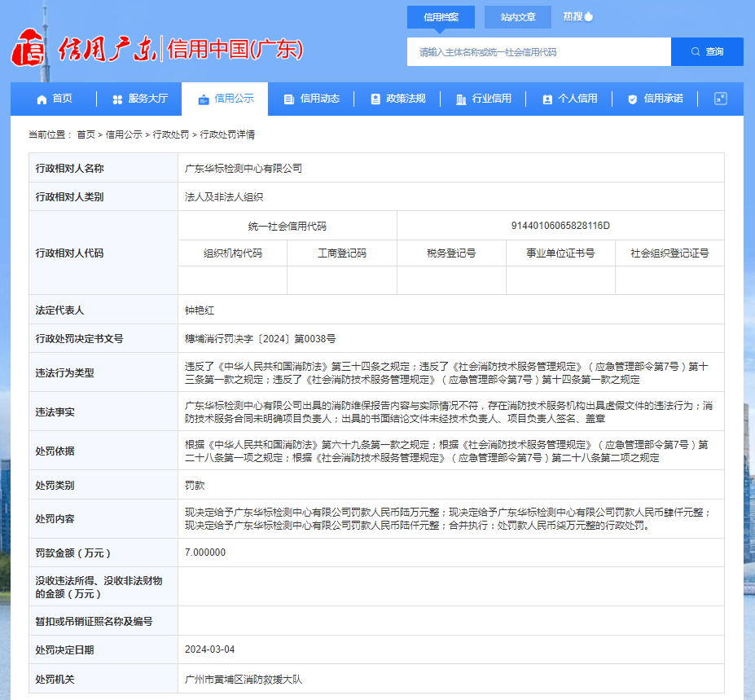Viewport: 755px width, 700px height.
Task: Open the 信用公示 navigation menu
Action: click(x=226, y=99)
